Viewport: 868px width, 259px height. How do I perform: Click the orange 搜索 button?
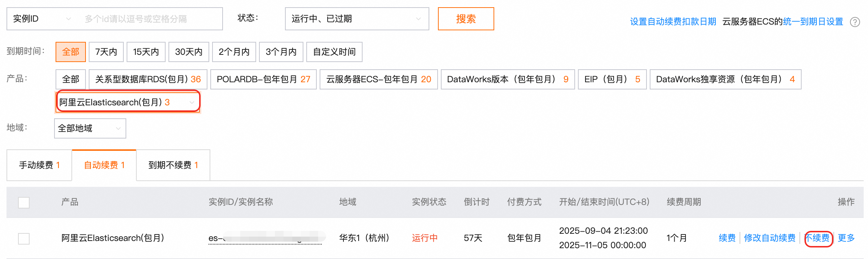tap(466, 19)
